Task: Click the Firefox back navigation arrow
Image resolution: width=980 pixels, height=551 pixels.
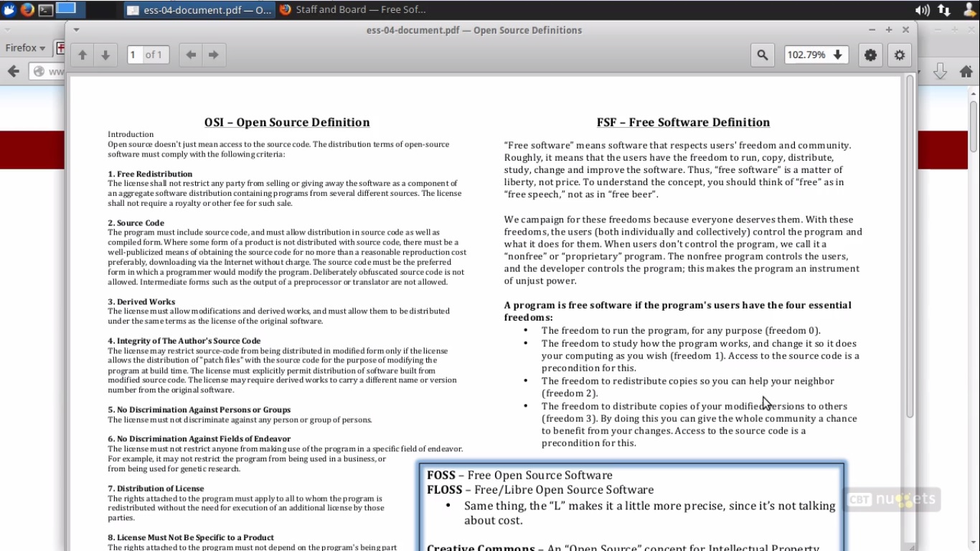Action: (x=13, y=71)
